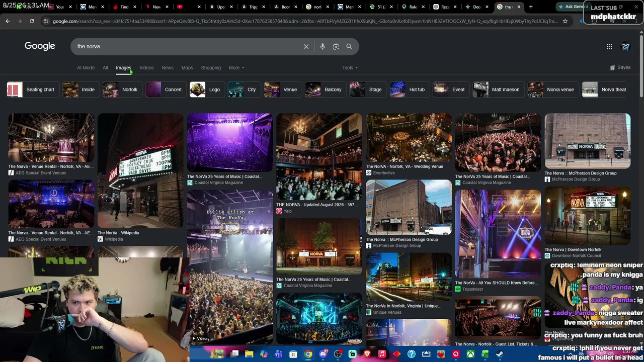Select the Images tab
The image size is (644, 362).
point(123,68)
